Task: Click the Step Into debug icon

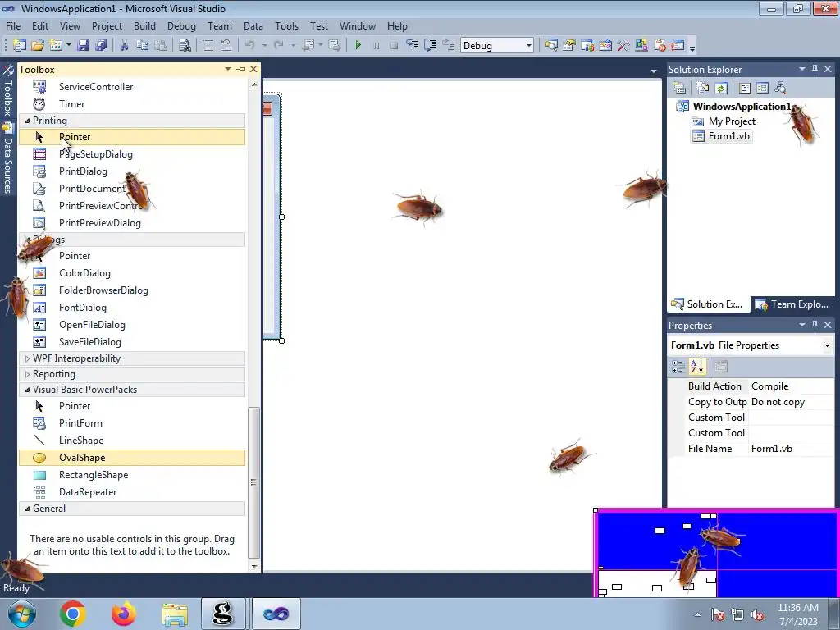Action: click(x=412, y=46)
